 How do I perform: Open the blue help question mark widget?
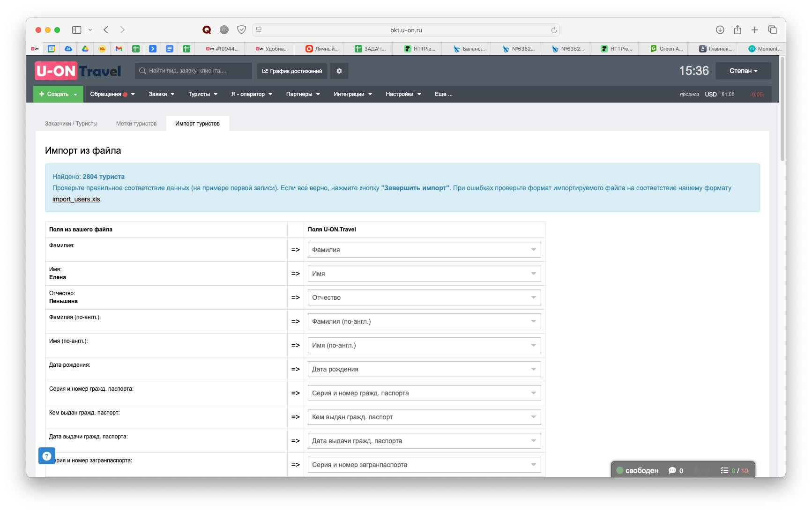click(46, 455)
